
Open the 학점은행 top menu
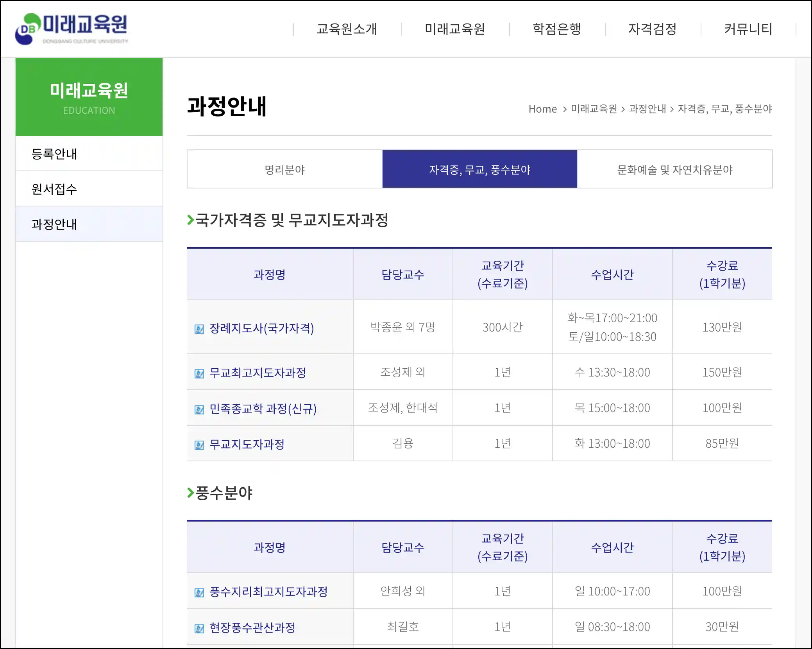tap(557, 29)
